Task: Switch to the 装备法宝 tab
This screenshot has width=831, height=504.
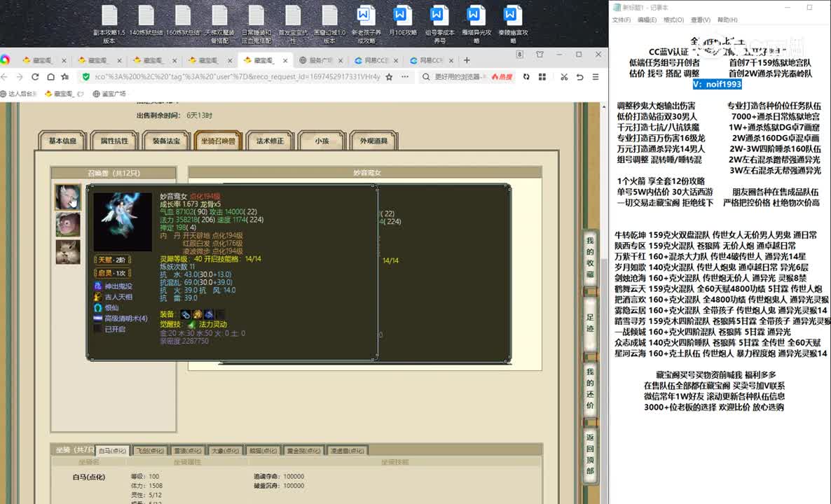Action: coord(167,141)
